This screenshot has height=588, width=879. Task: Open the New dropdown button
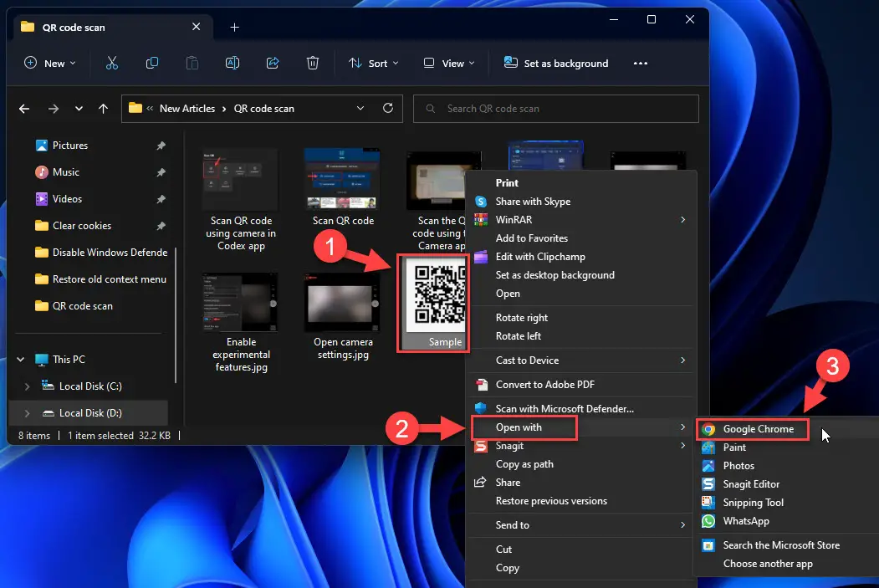(x=50, y=63)
